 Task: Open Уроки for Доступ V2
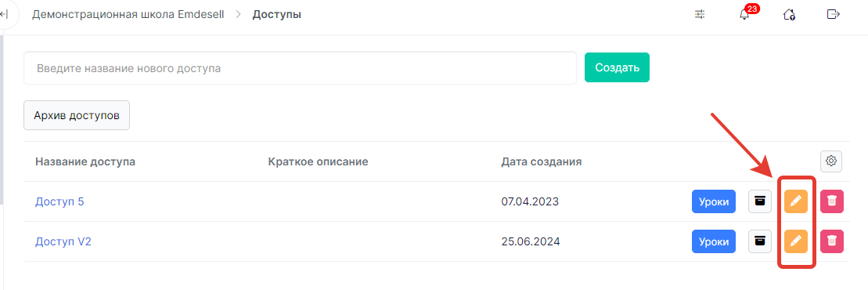click(x=714, y=241)
